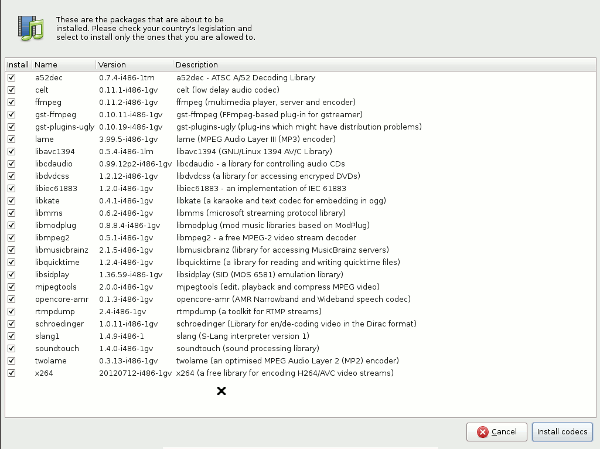Click the red Cancel button

click(497, 432)
